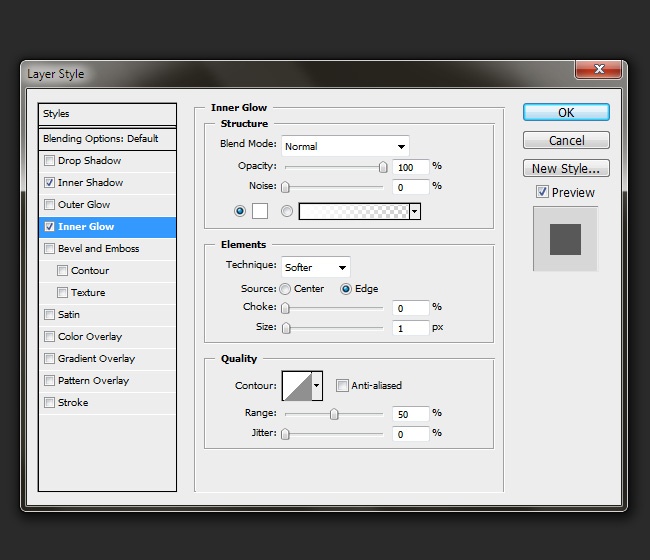Select the Drop Shadow row label
Viewport: 650px width, 560px height.
point(90,160)
